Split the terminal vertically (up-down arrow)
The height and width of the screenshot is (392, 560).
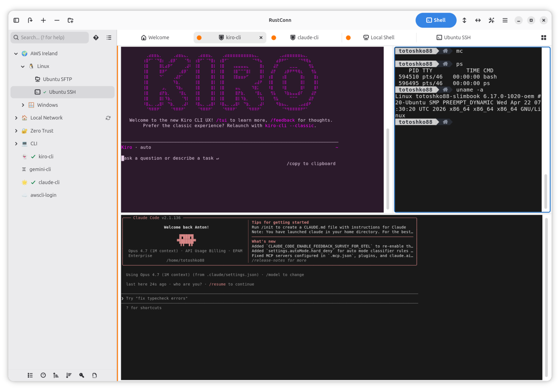[464, 20]
